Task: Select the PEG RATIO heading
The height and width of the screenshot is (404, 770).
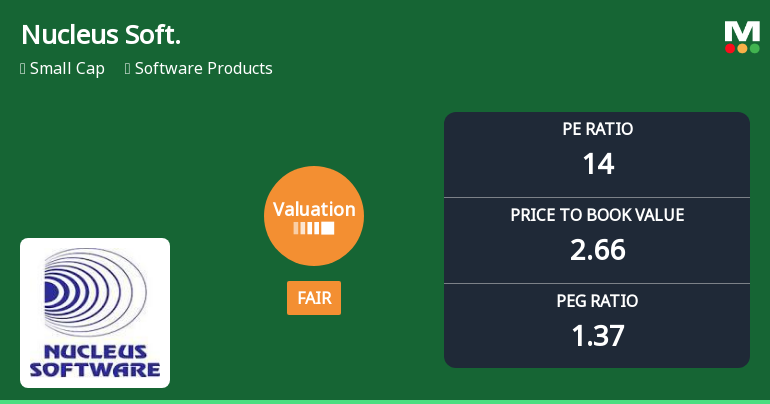Action: tap(597, 301)
